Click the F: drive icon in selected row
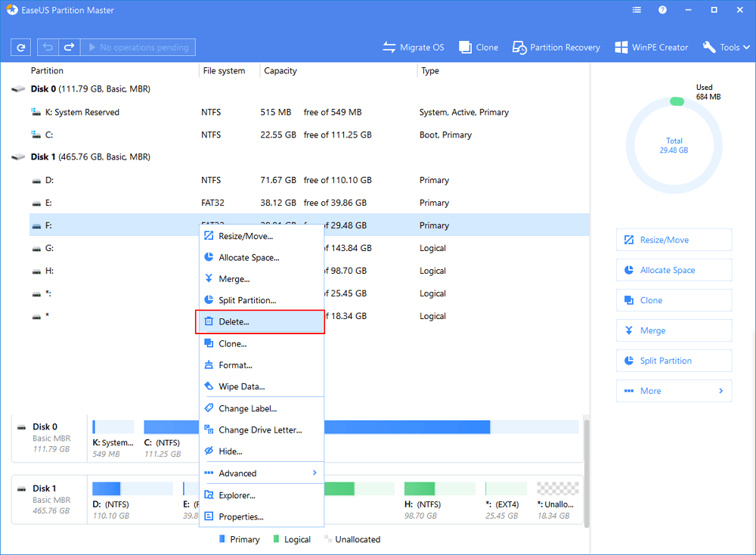This screenshot has width=756, height=555. point(36,225)
